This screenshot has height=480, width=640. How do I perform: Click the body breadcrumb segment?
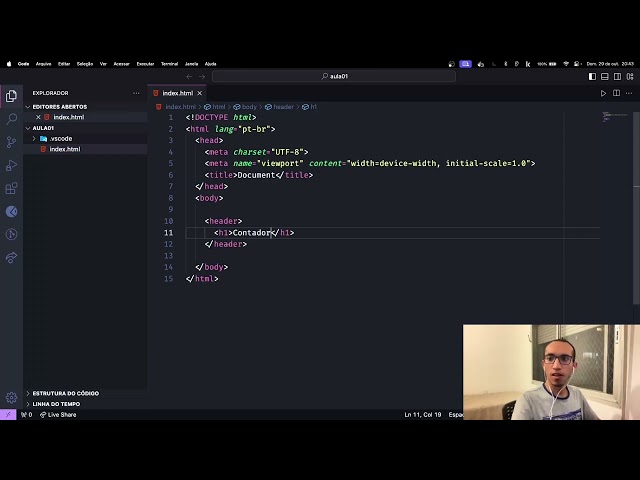245,107
